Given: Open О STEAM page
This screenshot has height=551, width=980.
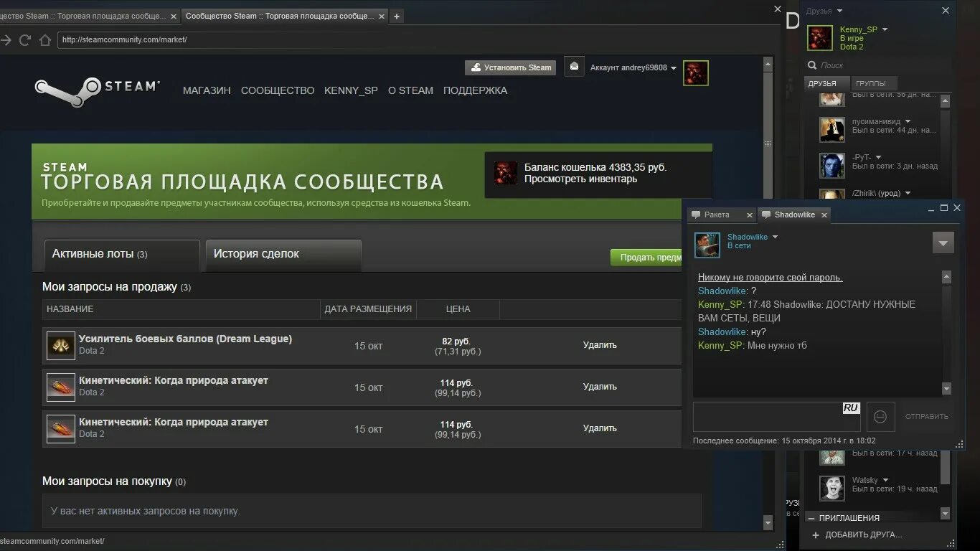Looking at the screenshot, I should pyautogui.click(x=410, y=90).
